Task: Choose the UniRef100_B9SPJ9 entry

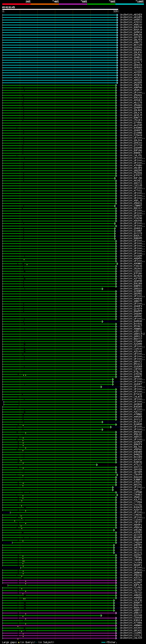Action: tap(131, 30)
